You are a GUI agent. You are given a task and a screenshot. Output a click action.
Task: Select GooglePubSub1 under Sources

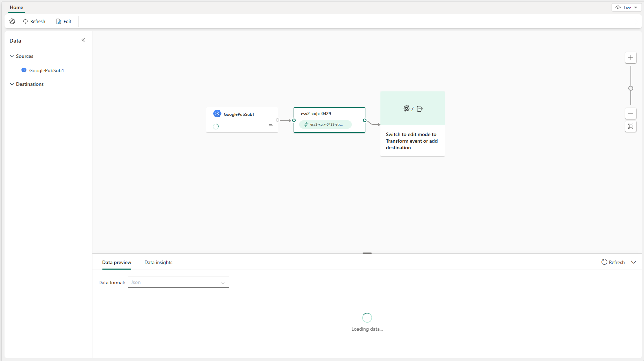46,70
